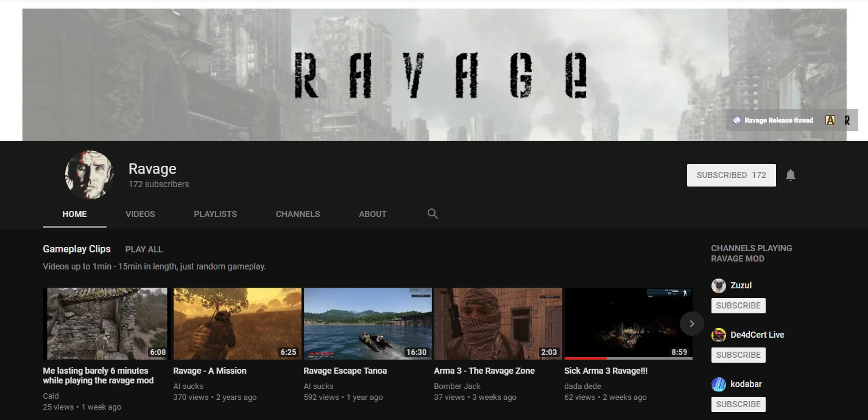Click De4dCert Live's channel avatar
The height and width of the screenshot is (420, 868).
pyautogui.click(x=719, y=335)
